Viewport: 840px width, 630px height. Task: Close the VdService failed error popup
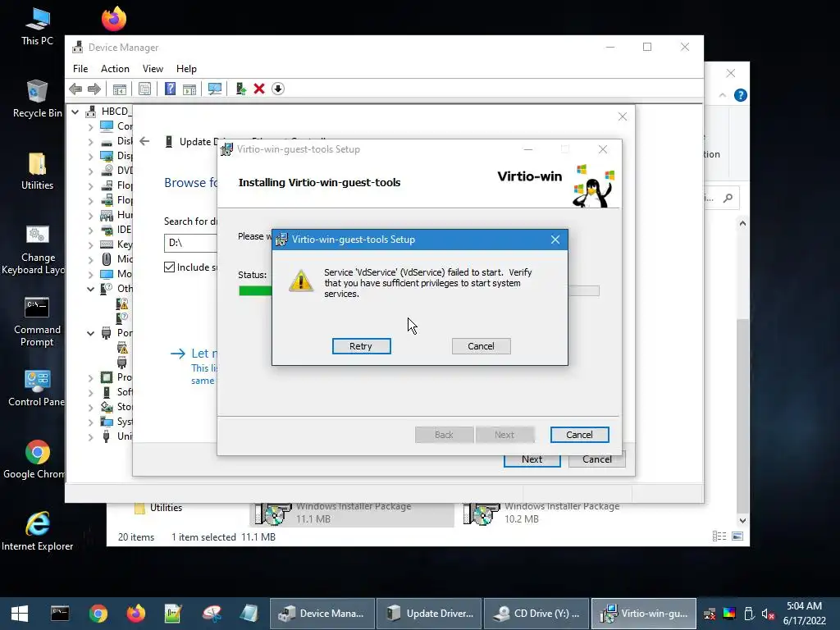pyautogui.click(x=555, y=240)
